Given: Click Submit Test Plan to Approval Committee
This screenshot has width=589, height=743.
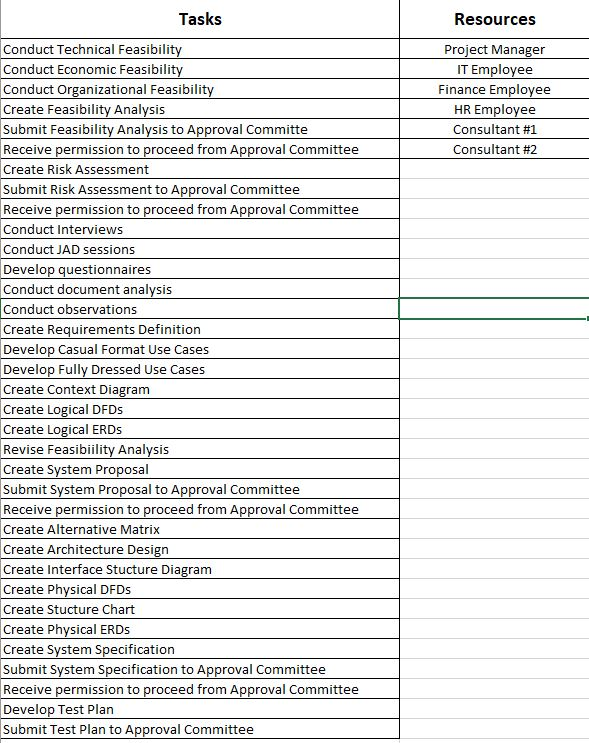Looking at the screenshot, I should [200, 729].
